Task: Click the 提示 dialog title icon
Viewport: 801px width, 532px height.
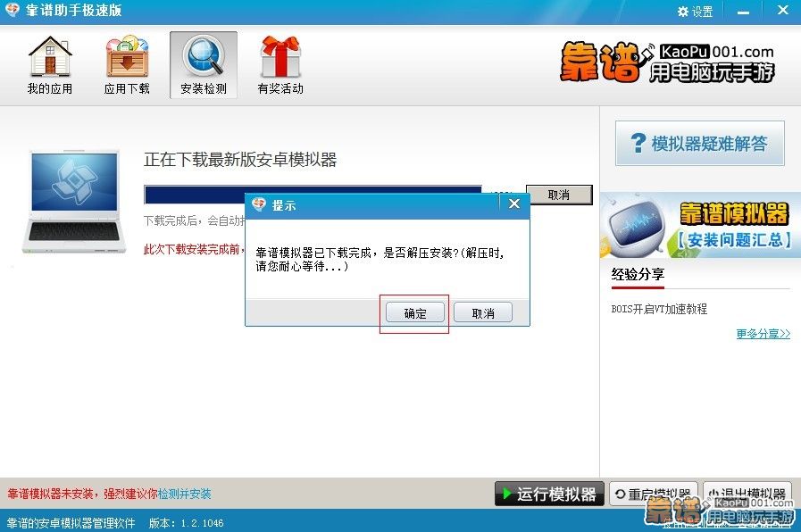Action: [x=259, y=204]
